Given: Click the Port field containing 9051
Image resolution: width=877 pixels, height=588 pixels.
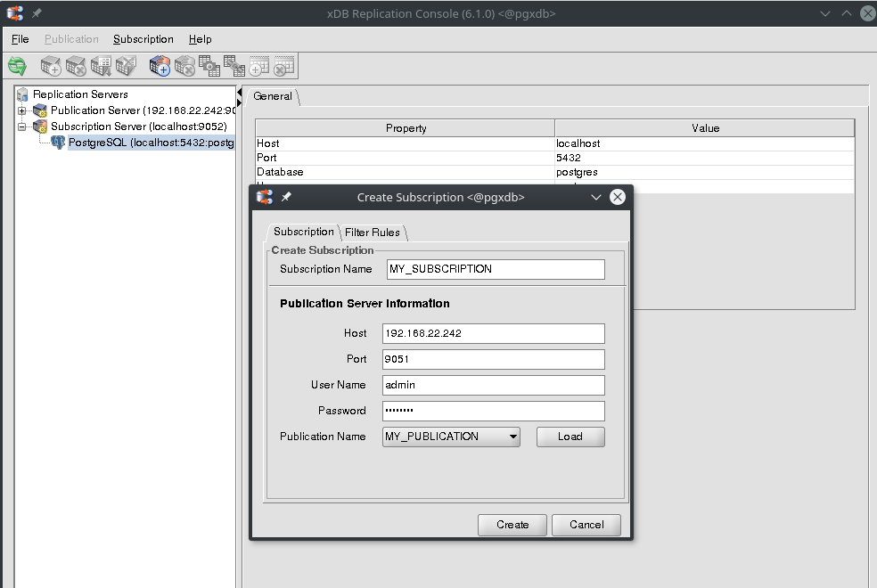Looking at the screenshot, I should click(x=494, y=359).
